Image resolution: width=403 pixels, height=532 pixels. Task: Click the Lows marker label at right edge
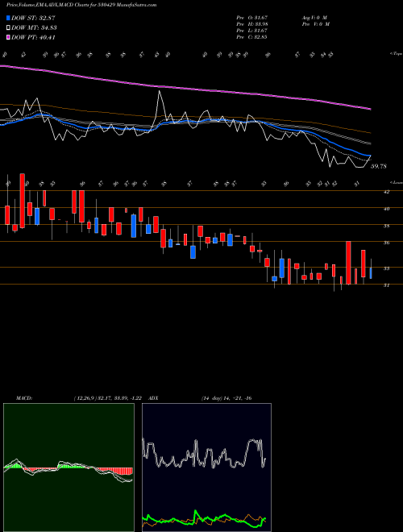coord(397,182)
